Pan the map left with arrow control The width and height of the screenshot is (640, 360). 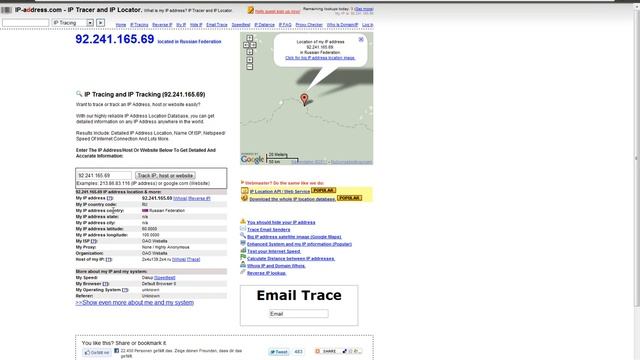pyautogui.click(x=246, y=45)
